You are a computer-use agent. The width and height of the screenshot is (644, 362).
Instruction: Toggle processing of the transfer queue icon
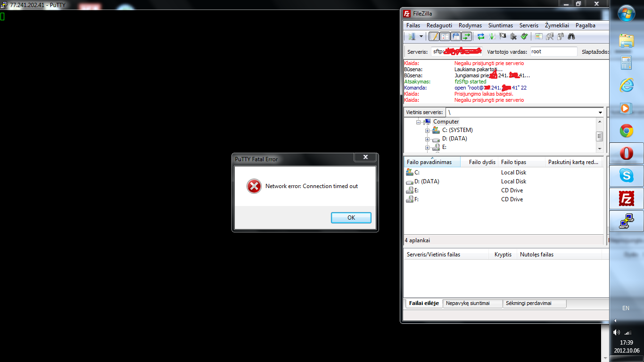(492, 36)
